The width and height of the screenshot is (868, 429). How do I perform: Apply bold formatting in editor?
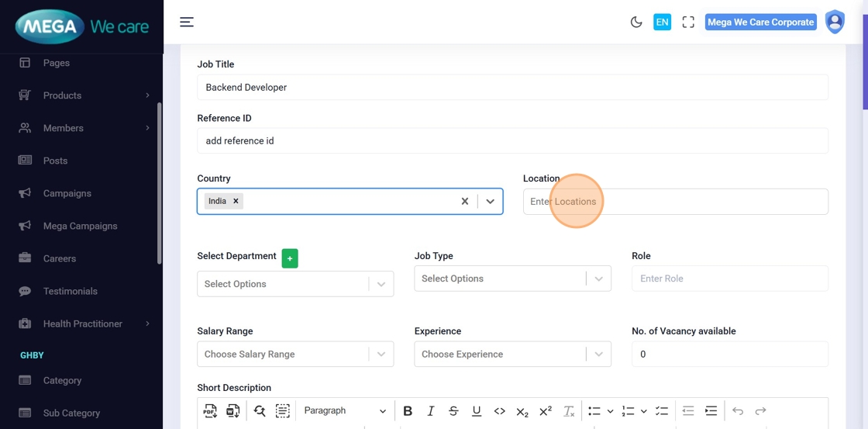(x=408, y=411)
